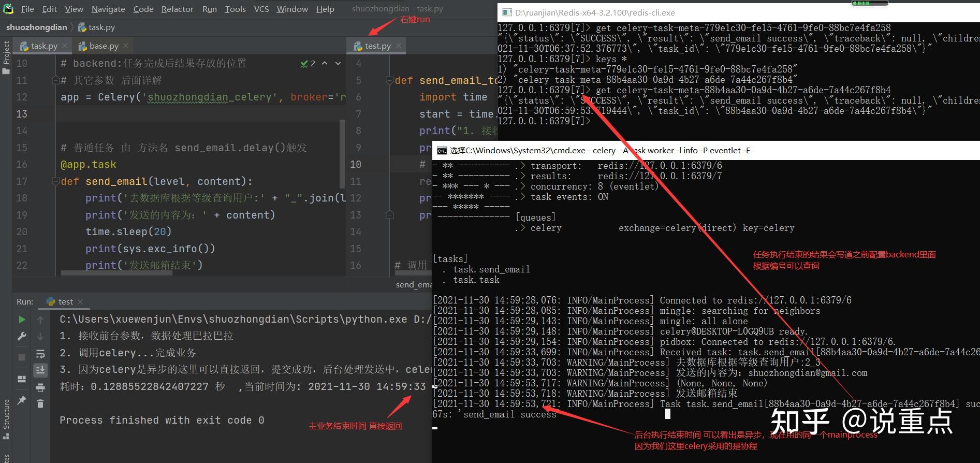Click 'task events: ON' in celery window
The width and height of the screenshot is (980, 463).
(x=569, y=197)
